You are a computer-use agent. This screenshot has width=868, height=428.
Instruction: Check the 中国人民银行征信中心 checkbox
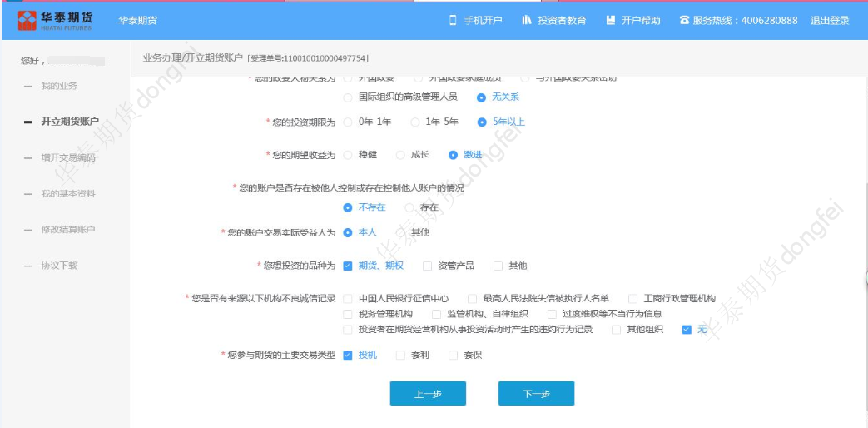coord(348,298)
